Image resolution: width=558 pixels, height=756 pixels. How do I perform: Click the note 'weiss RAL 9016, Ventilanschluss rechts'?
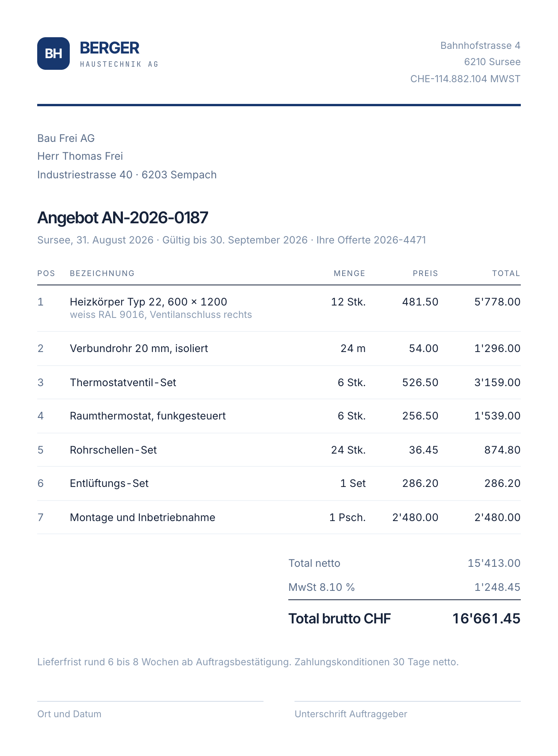tap(161, 315)
